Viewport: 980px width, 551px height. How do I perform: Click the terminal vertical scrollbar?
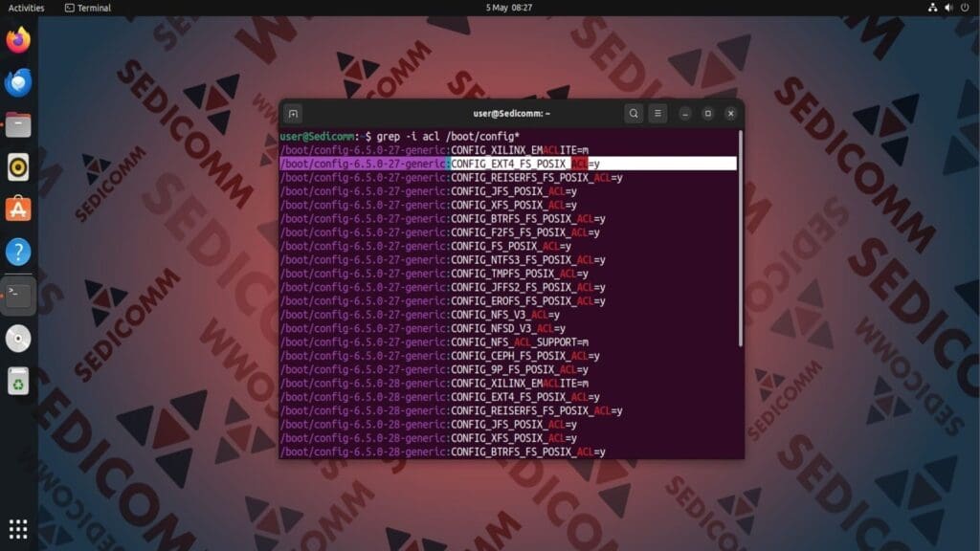tap(741, 238)
